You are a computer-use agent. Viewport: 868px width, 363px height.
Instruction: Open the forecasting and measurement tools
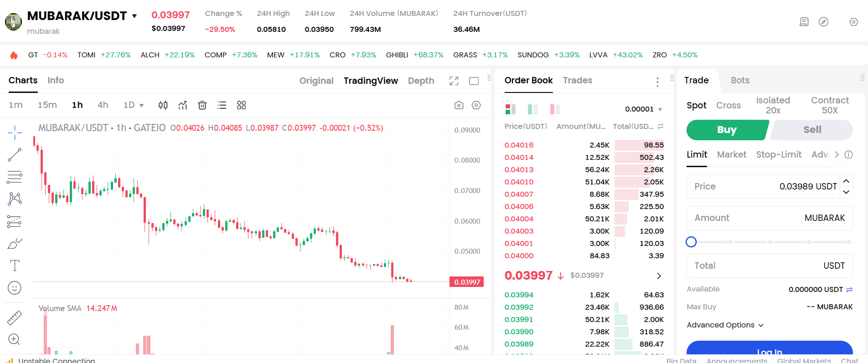tap(15, 221)
